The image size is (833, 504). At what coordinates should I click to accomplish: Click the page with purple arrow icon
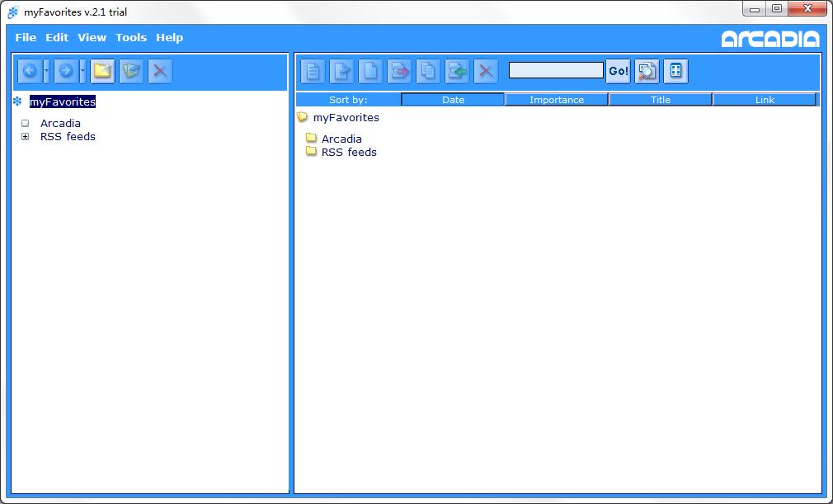(399, 72)
